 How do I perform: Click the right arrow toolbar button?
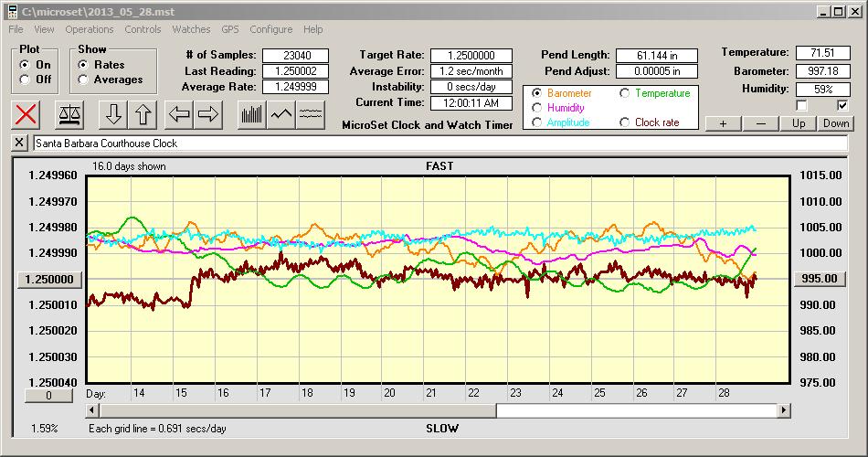pyautogui.click(x=208, y=114)
